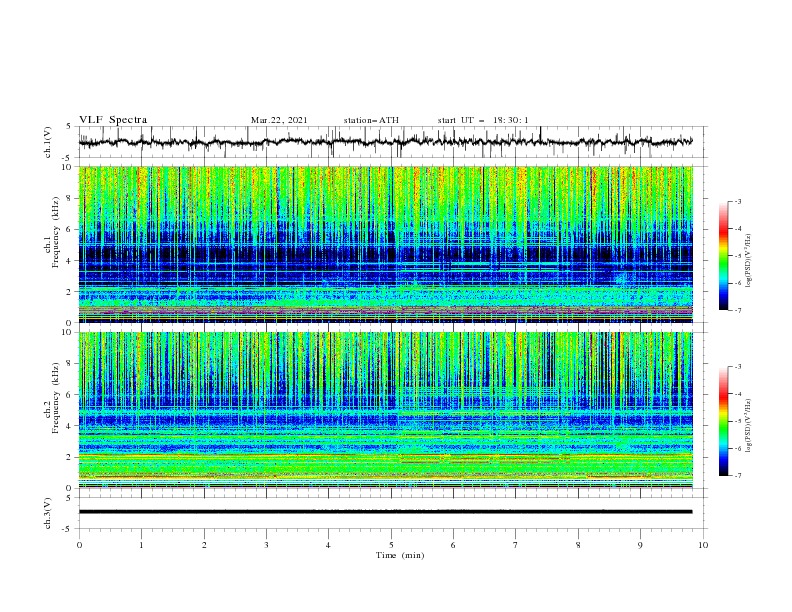Click the "5" volt tick on ch.1(V) axis
The image size is (792, 612).
(69, 127)
